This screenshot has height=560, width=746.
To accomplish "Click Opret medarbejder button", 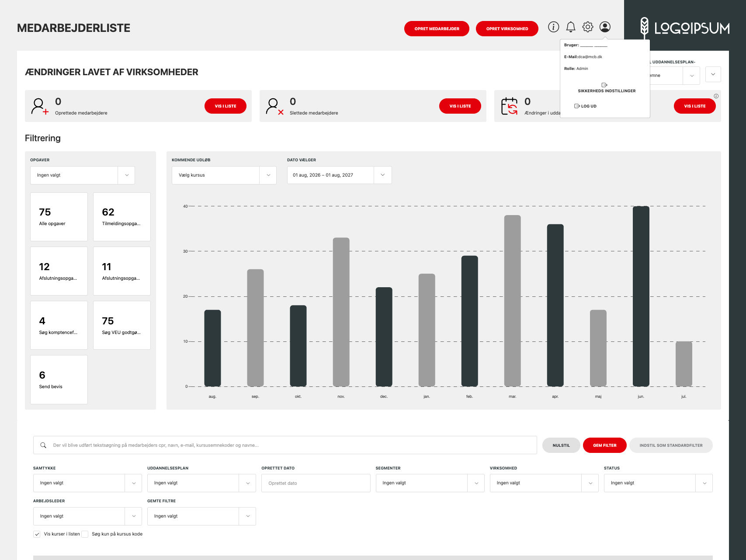I will (x=437, y=29).
